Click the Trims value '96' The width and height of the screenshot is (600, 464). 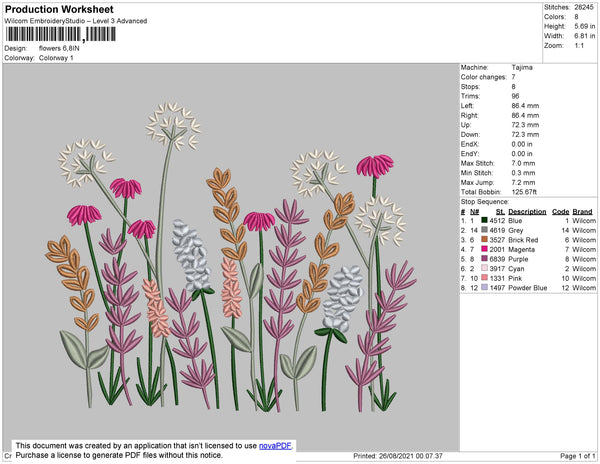(x=515, y=96)
